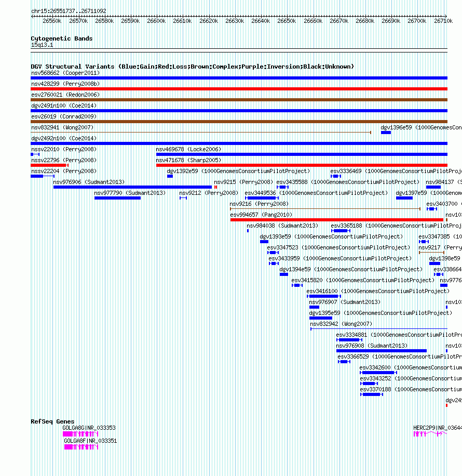The height and width of the screenshot is (476, 462).
Task: Click the dgv2491n100 (Coe2014) label
Action: tap(64, 105)
